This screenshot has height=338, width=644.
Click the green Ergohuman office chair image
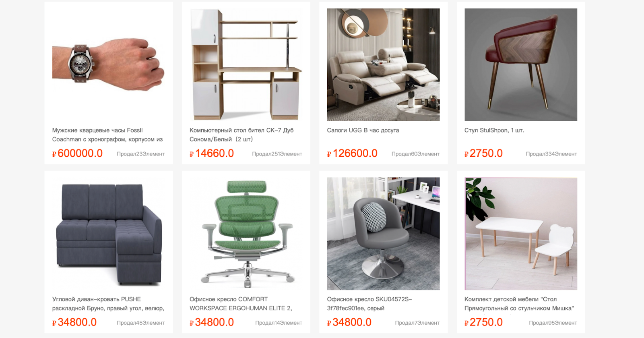246,234
